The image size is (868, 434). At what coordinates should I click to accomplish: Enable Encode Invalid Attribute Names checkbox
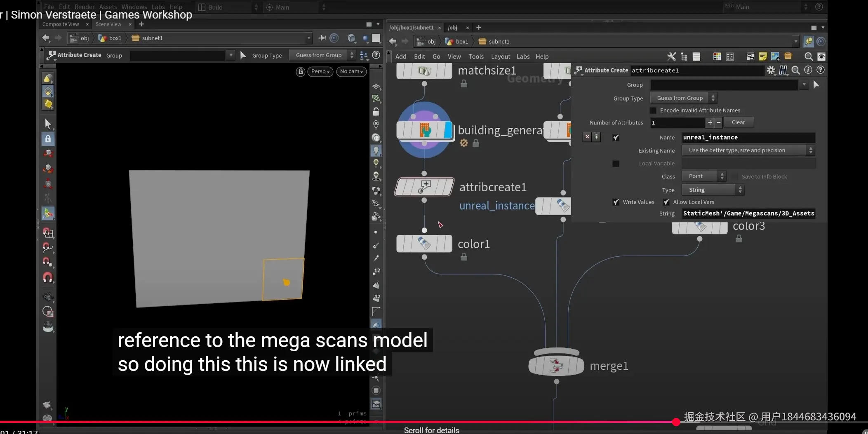(653, 110)
